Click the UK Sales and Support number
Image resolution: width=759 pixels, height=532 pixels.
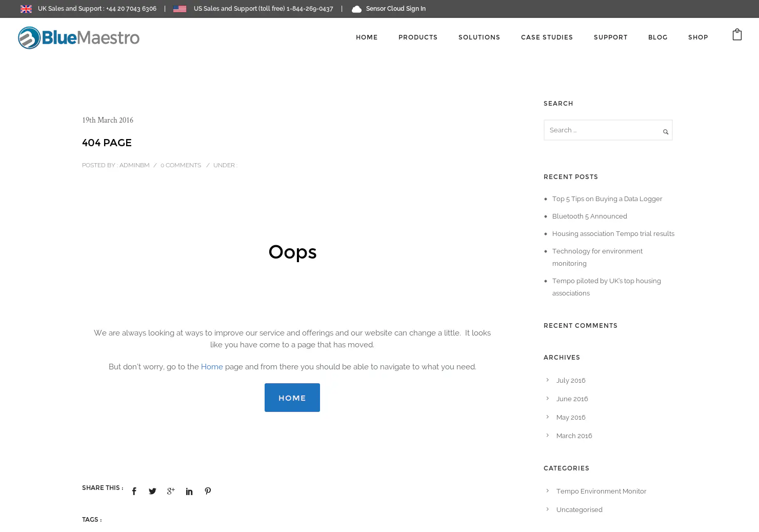[131, 9]
